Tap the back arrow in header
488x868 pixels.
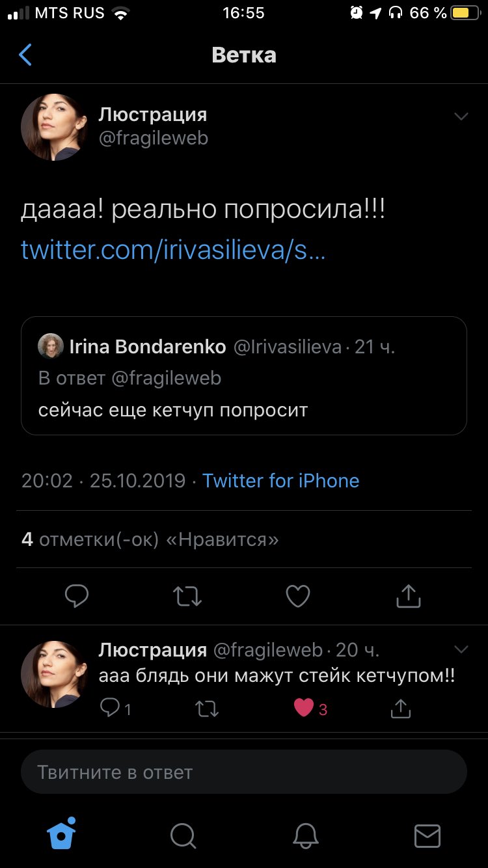click(x=25, y=55)
